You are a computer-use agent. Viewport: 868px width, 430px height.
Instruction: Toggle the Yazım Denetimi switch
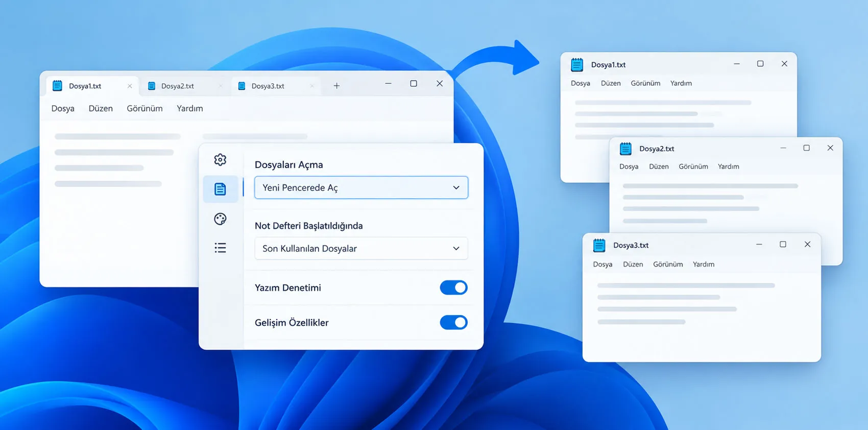click(x=453, y=288)
